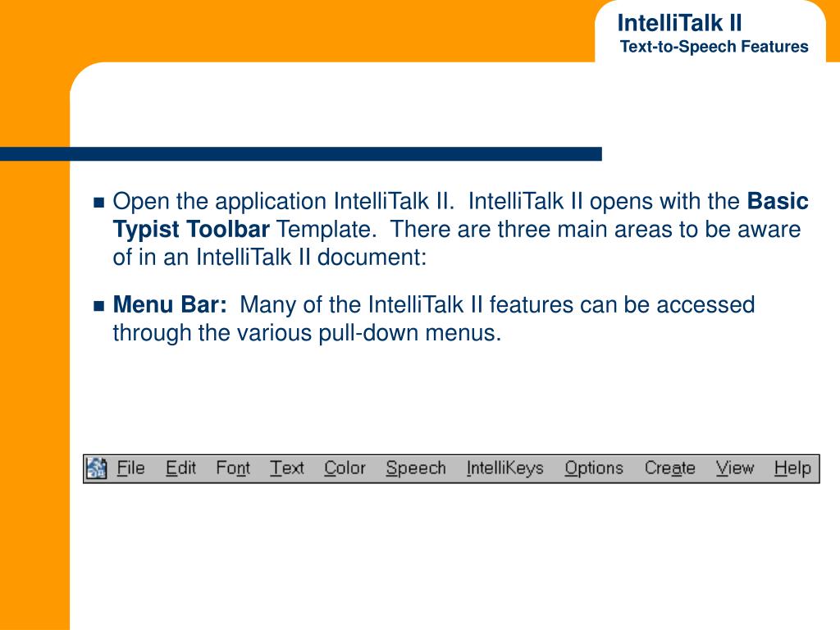This screenshot has width=840, height=630.
Task: Open the File menu
Action: (130, 468)
